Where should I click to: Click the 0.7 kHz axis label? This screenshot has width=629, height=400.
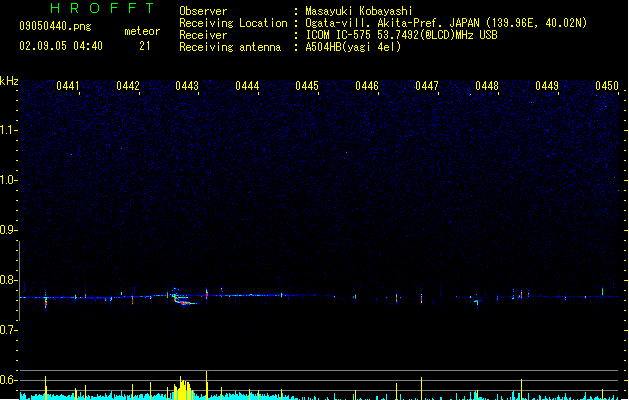[x=8, y=330]
